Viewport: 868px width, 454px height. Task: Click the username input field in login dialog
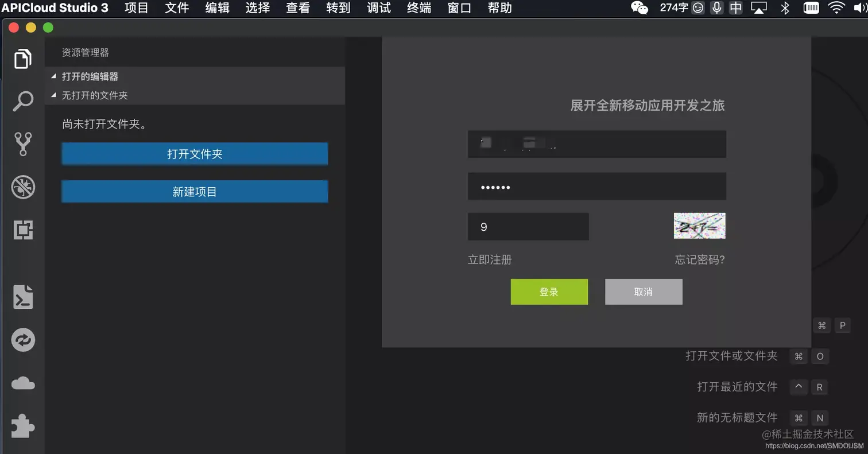click(597, 144)
